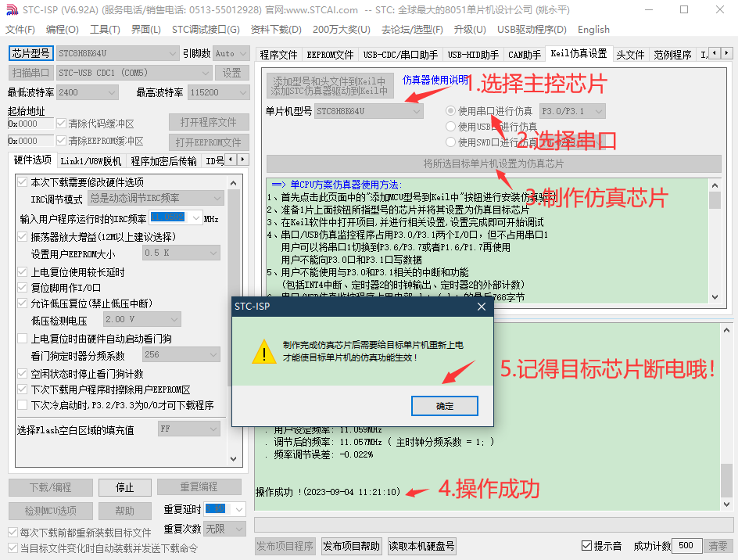738x560 pixels.
Task: Open the 最低波特率 2400 dropdown
Action: [x=87, y=92]
